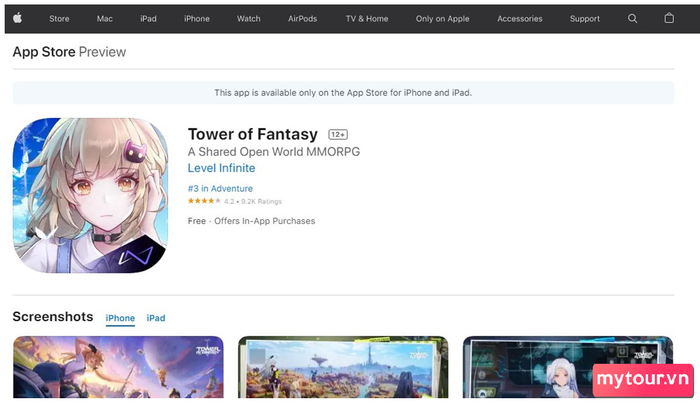The width and height of the screenshot is (700, 405).
Task: Click the Tower of Fantasy app icon
Action: (x=90, y=196)
